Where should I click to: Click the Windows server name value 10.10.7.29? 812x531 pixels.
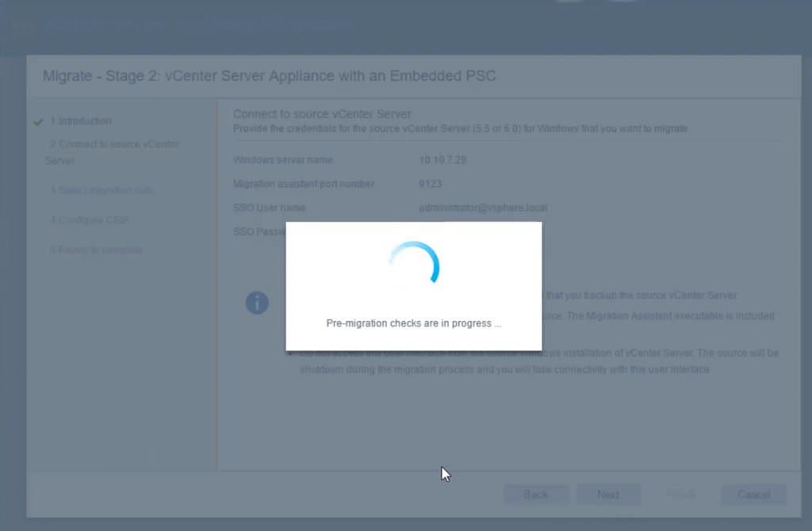[x=442, y=160]
